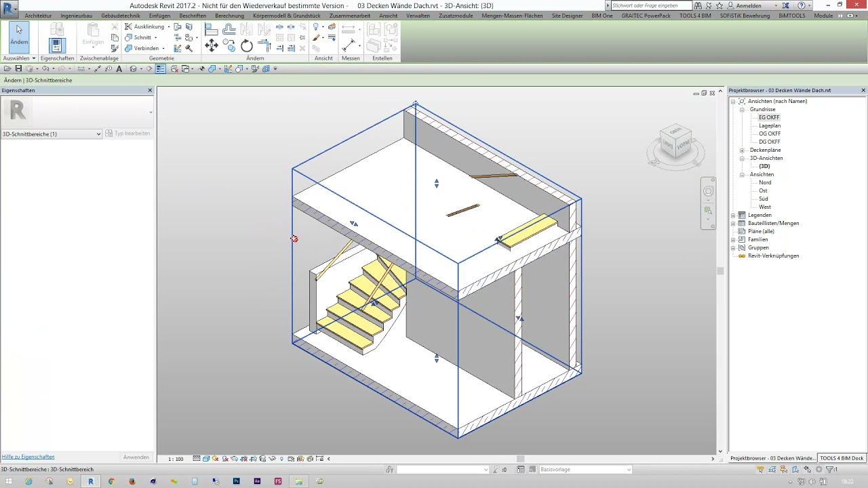Open the Architektur ribbon tab
The width and height of the screenshot is (868, 488).
[38, 16]
